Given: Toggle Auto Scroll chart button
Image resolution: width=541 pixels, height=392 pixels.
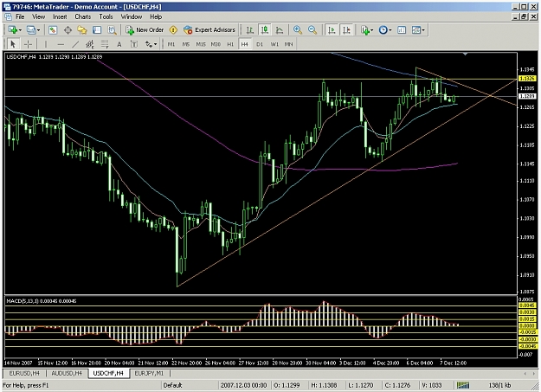Looking at the screenshot, I should tap(332, 30).
